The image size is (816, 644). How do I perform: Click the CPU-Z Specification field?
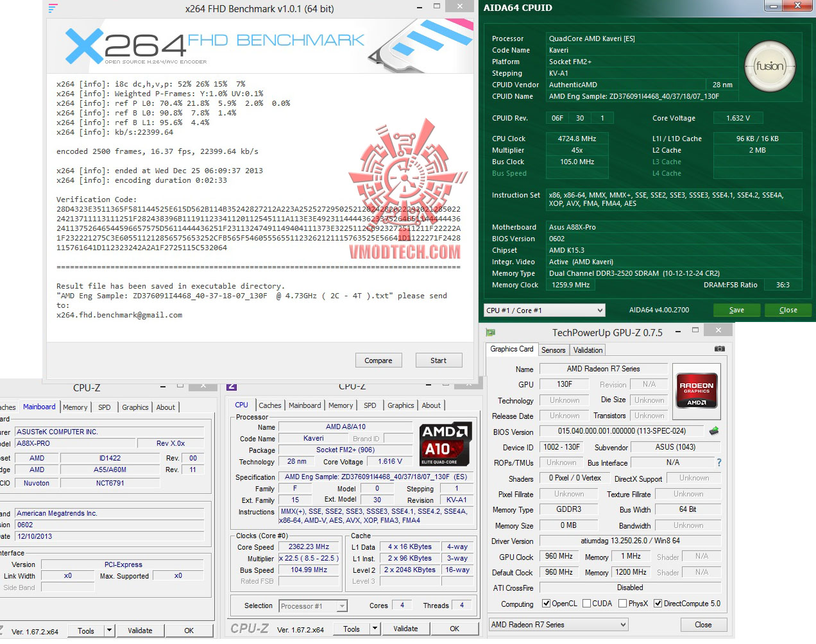click(376, 477)
